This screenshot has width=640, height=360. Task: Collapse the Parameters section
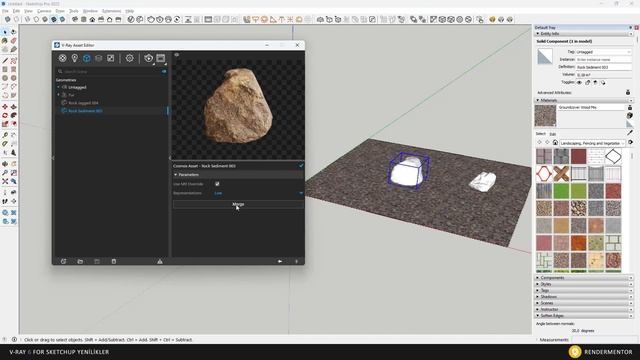[x=176, y=175]
